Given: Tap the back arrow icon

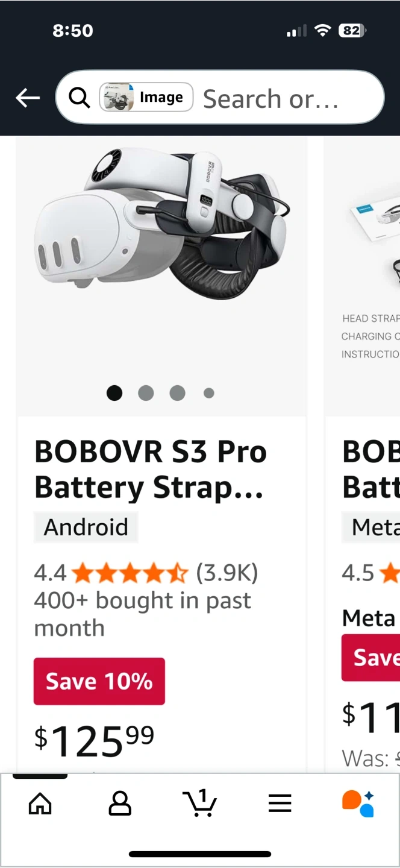Looking at the screenshot, I should point(28,98).
